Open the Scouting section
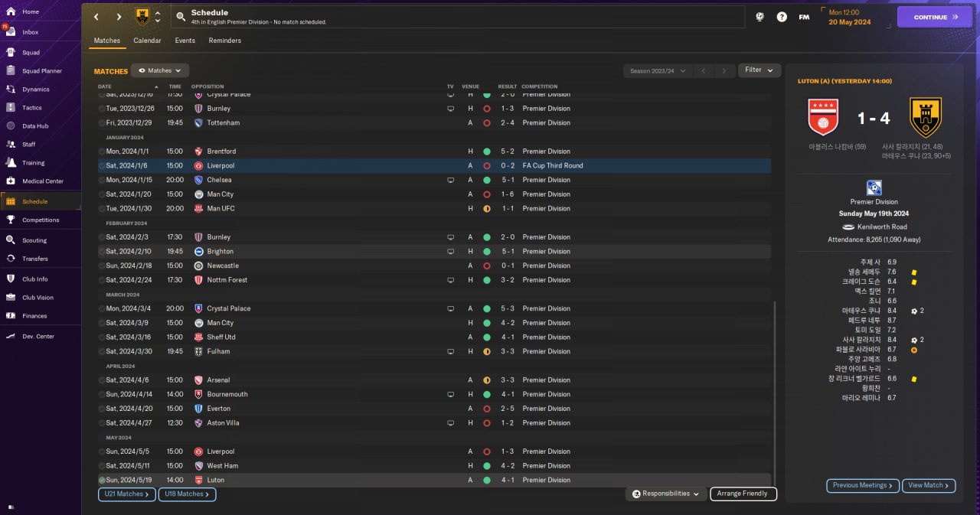 point(34,240)
